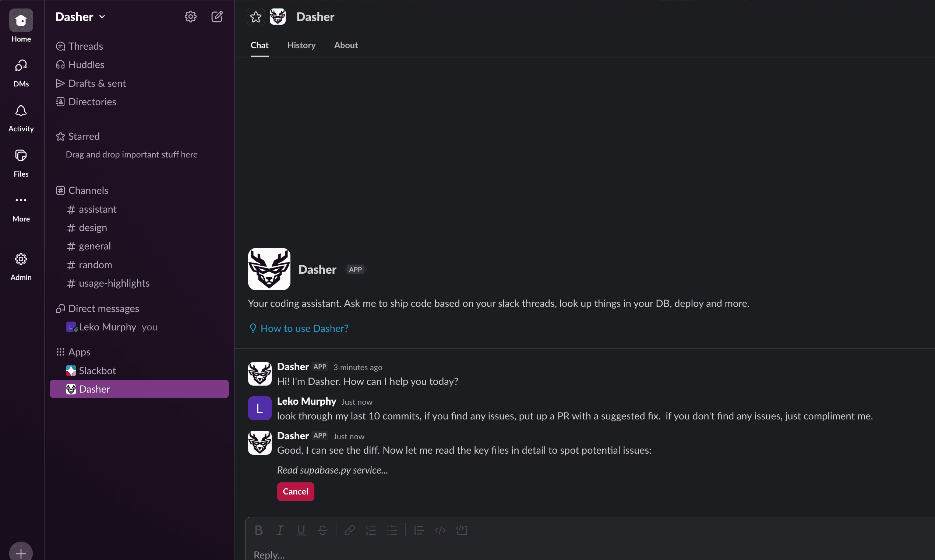Apply strikethrough formatting in the reply toolbar

point(322,530)
